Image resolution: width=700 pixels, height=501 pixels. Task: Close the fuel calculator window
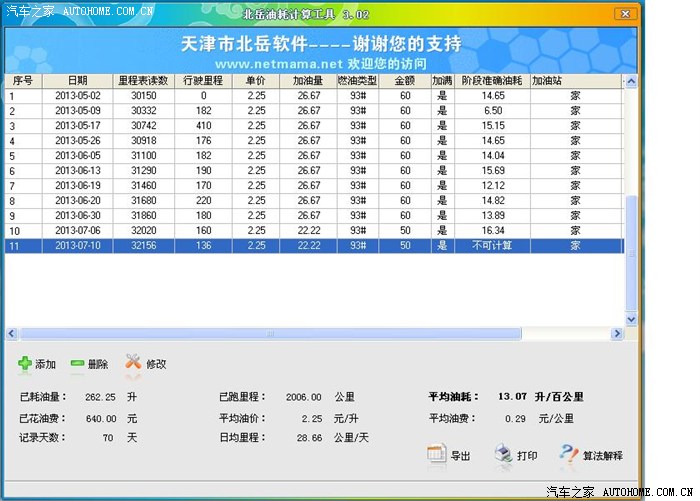pos(623,14)
